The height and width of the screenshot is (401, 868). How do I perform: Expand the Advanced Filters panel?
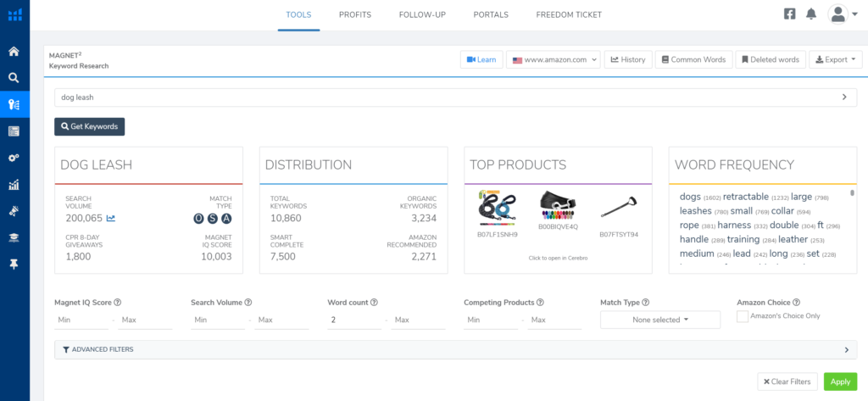click(x=455, y=349)
